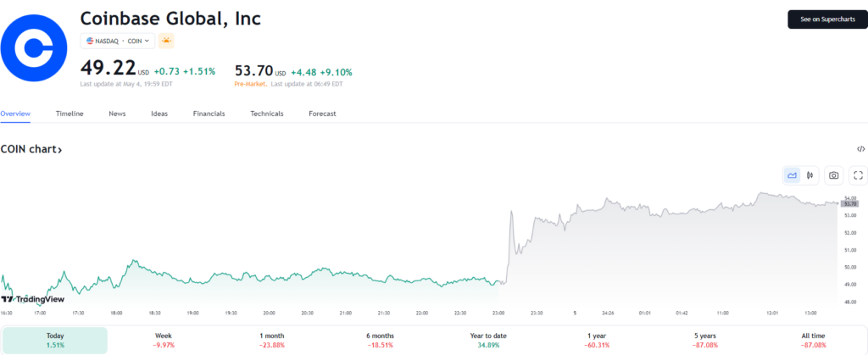The width and height of the screenshot is (868, 355).
Task: Switch to the candlestick chart style icon
Action: [x=810, y=175]
